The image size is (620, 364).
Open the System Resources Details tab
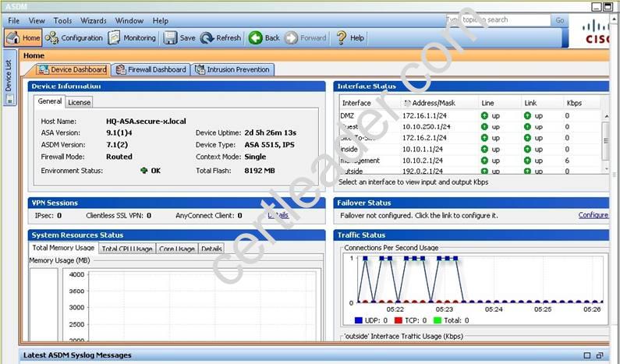coord(211,249)
